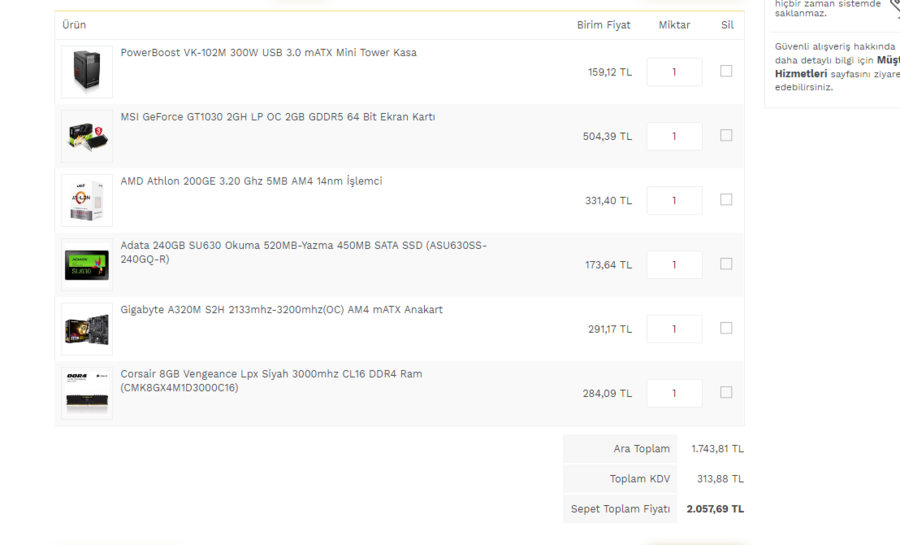Check the delete box for Corsair 8GB RAM
Image resolution: width=900 pixels, height=545 pixels.
pos(726,392)
